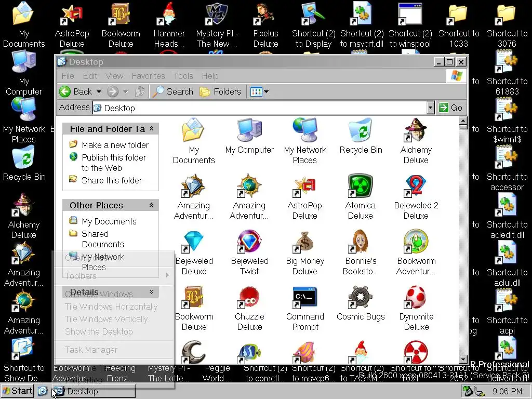Screen dimensions: 532x399
Task: Choose Tile Windows Vertically in context menu
Action: (114, 320)
